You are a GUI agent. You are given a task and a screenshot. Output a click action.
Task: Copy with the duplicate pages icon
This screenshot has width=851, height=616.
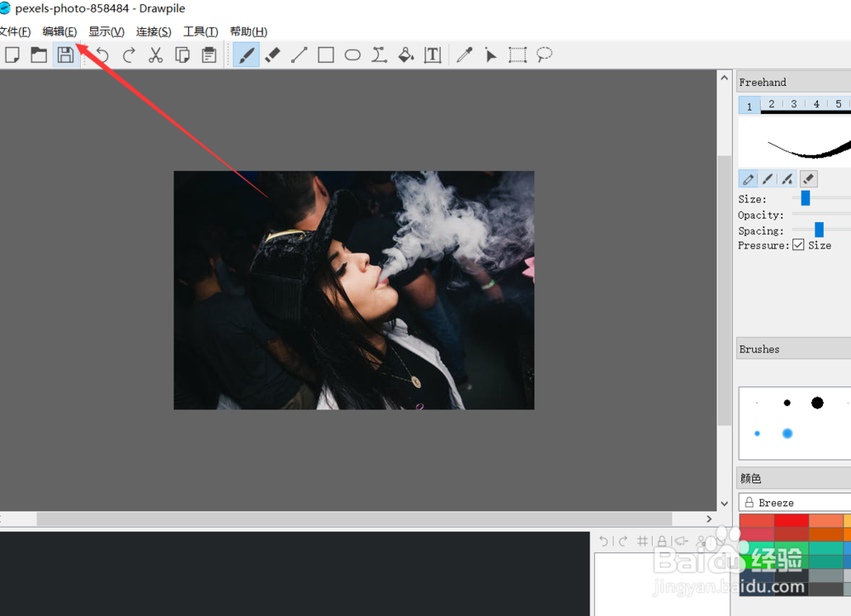(182, 54)
